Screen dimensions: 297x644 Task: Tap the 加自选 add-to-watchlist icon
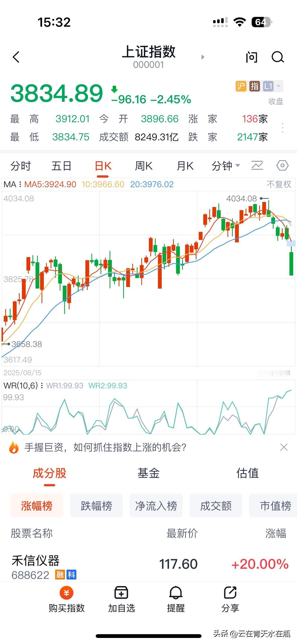(x=121, y=592)
